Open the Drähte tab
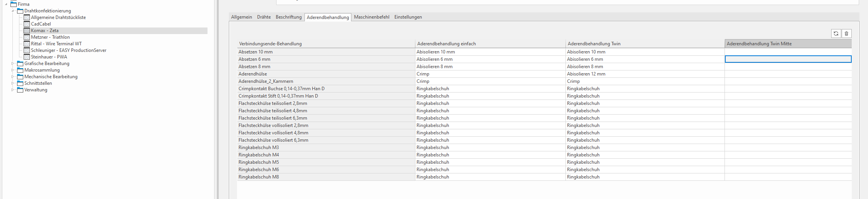The height and width of the screenshot is (199, 868). click(x=264, y=17)
